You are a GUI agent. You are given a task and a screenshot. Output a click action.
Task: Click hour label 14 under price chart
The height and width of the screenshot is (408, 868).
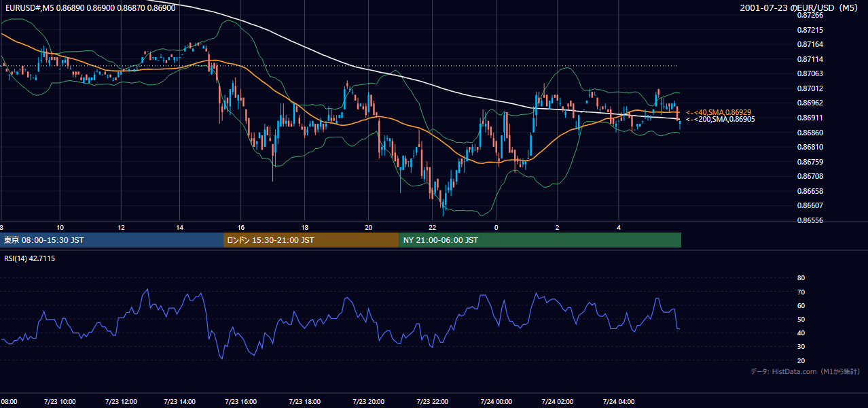(179, 227)
